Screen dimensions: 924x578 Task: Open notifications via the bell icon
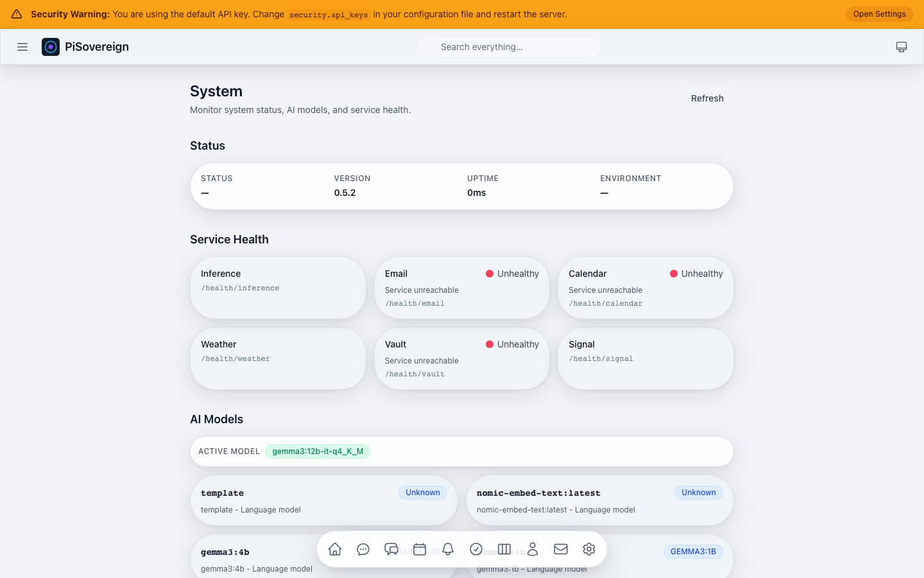(x=448, y=549)
